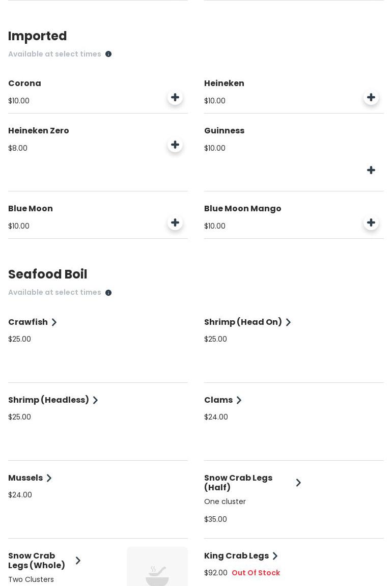Expand Shrimp (Headless) chevron

pos(95,400)
